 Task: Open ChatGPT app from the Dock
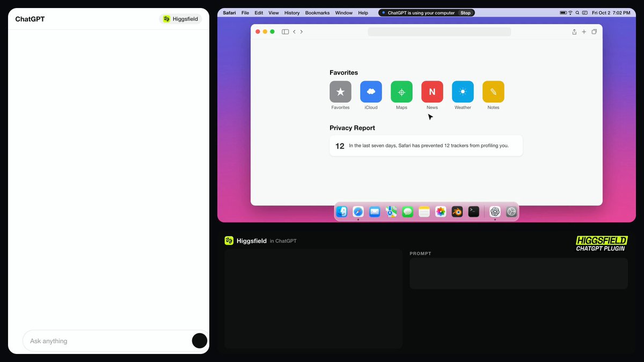point(495,212)
